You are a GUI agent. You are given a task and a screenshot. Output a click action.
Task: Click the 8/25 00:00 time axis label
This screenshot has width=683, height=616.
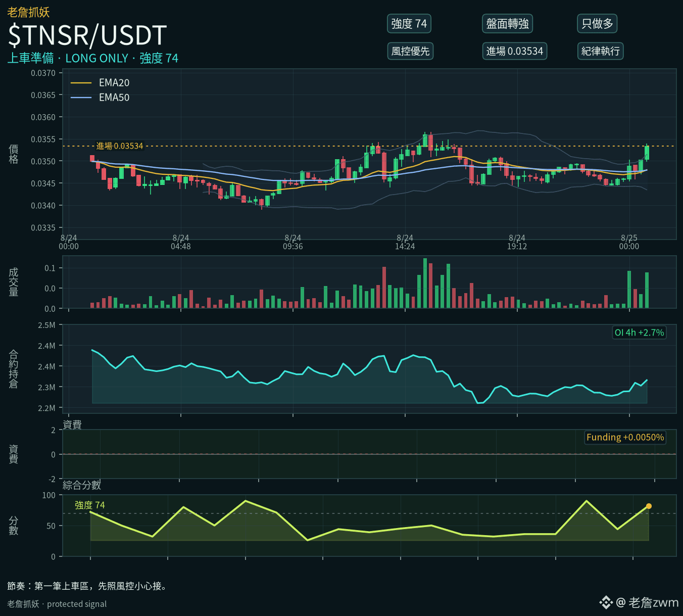pyautogui.click(x=629, y=242)
